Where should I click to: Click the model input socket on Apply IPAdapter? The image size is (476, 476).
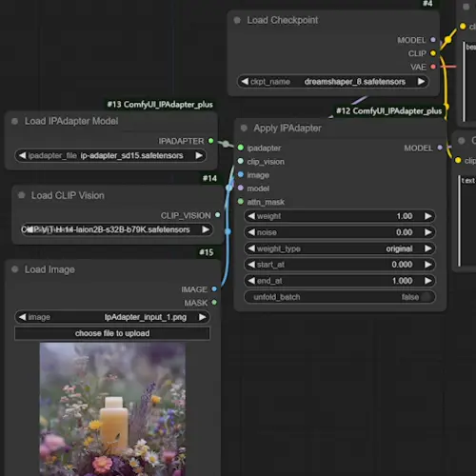click(241, 188)
